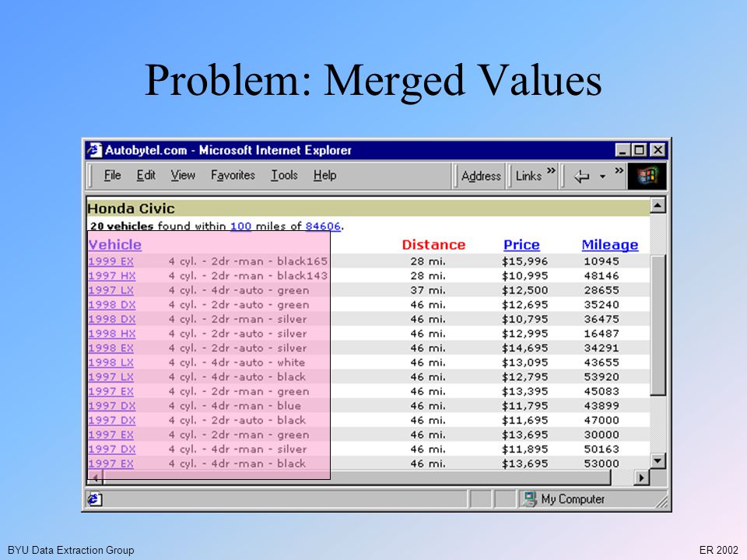Open the Help menu
This screenshot has width=747, height=560.
pos(325,175)
